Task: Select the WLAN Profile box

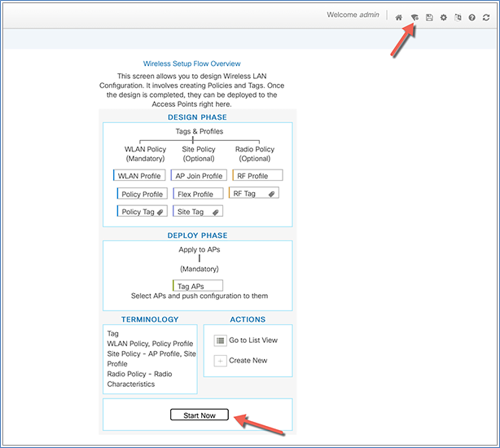Action: coord(140,175)
